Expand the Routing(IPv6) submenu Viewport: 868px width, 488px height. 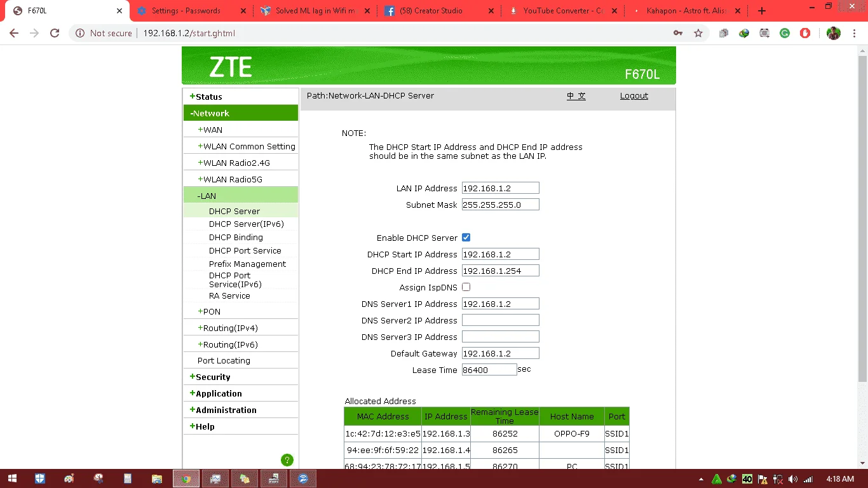pos(227,344)
